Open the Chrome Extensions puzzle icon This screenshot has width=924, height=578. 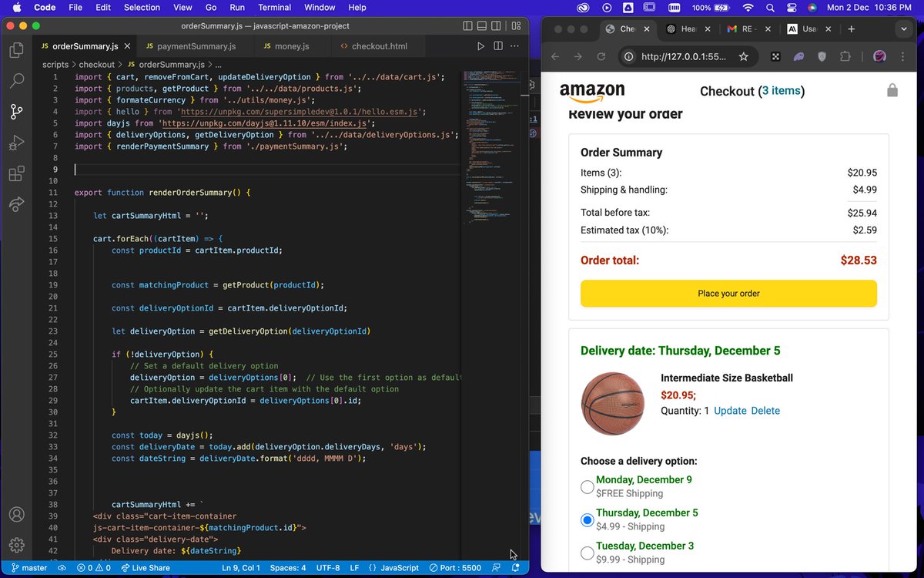(x=845, y=57)
